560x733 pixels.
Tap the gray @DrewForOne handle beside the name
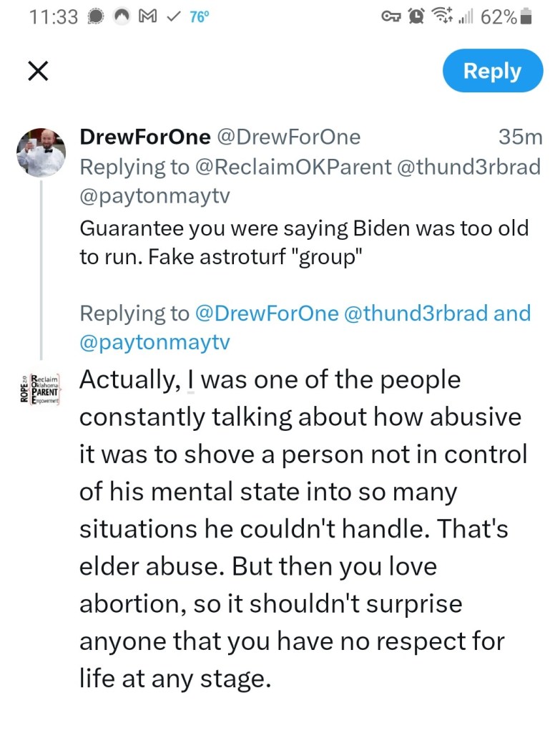pos(288,137)
